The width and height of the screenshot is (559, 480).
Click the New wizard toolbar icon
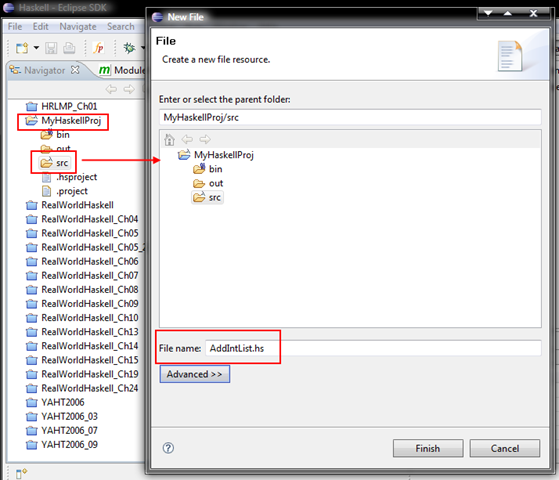tap(22, 48)
